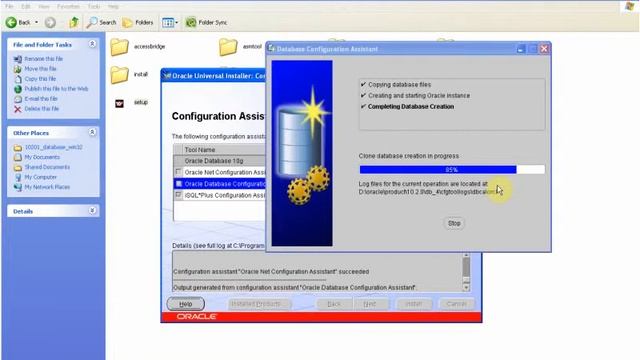The image size is (640, 360).
Task: Go to My Computer link
Action: [40, 177]
